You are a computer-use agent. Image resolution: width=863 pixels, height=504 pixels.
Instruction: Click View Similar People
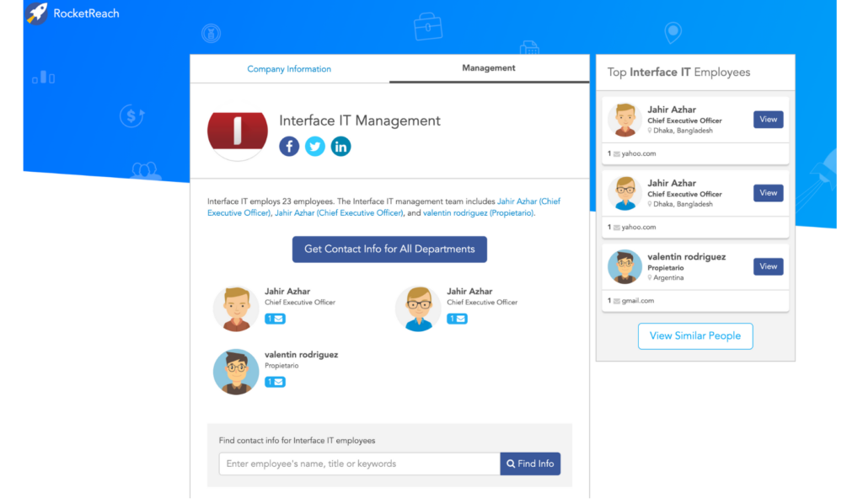click(x=695, y=335)
